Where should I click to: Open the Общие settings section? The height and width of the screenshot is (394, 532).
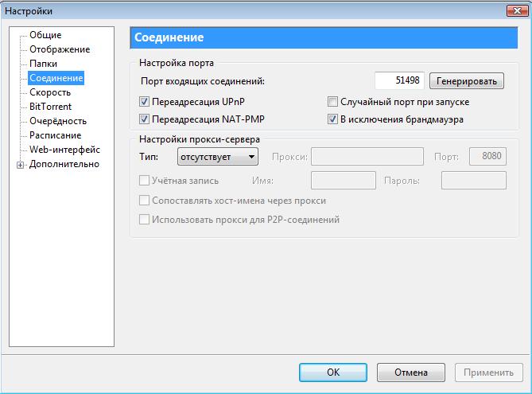click(x=45, y=35)
